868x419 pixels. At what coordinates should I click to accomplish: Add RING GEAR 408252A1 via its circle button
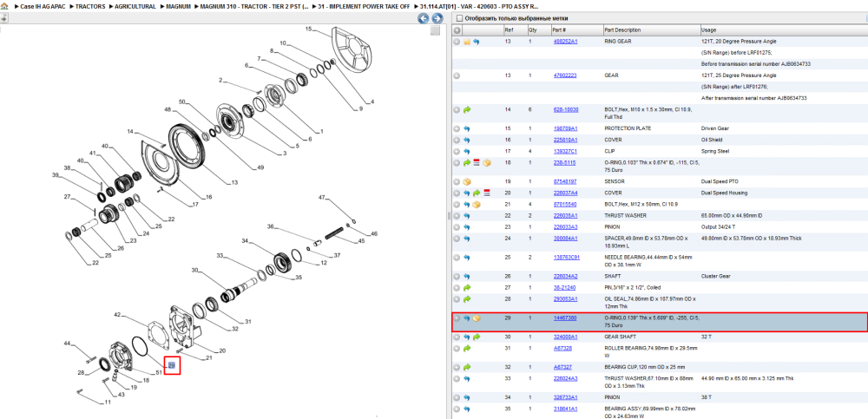click(457, 42)
